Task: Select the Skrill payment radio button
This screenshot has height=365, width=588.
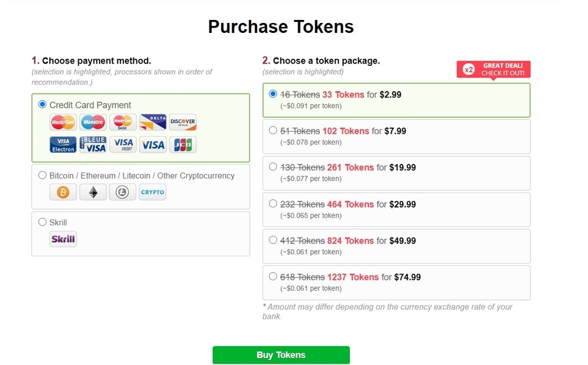Action: coord(42,222)
